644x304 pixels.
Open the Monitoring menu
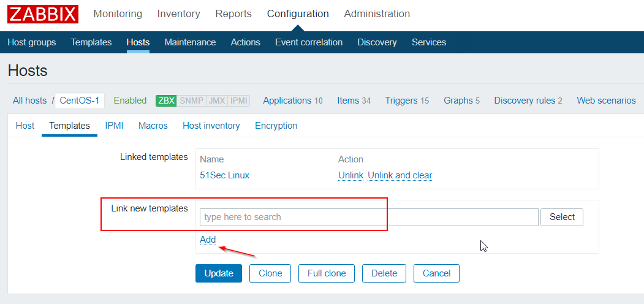tap(118, 14)
